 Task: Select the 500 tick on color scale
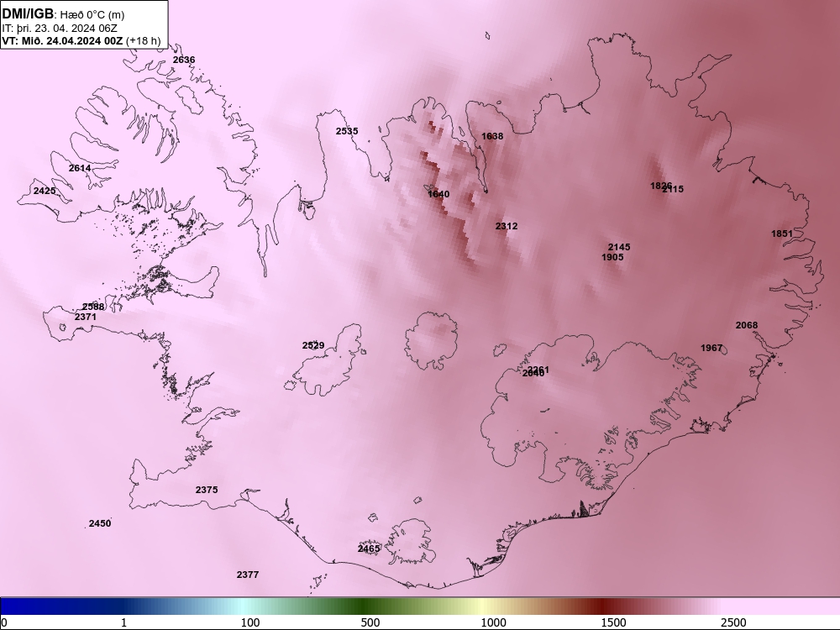tap(370, 622)
